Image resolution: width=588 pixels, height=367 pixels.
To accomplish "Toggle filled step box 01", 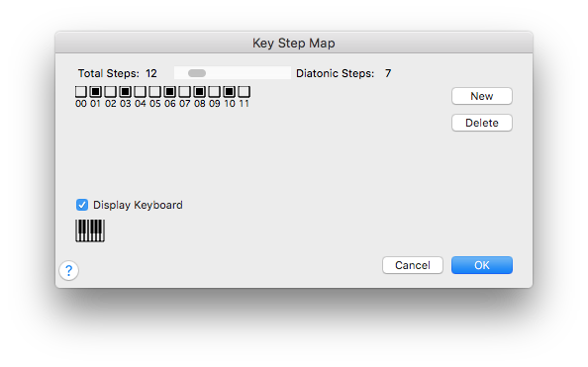I will (x=96, y=91).
